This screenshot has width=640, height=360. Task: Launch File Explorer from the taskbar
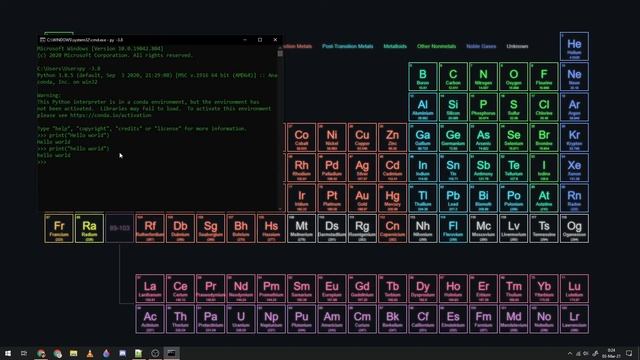73,353
